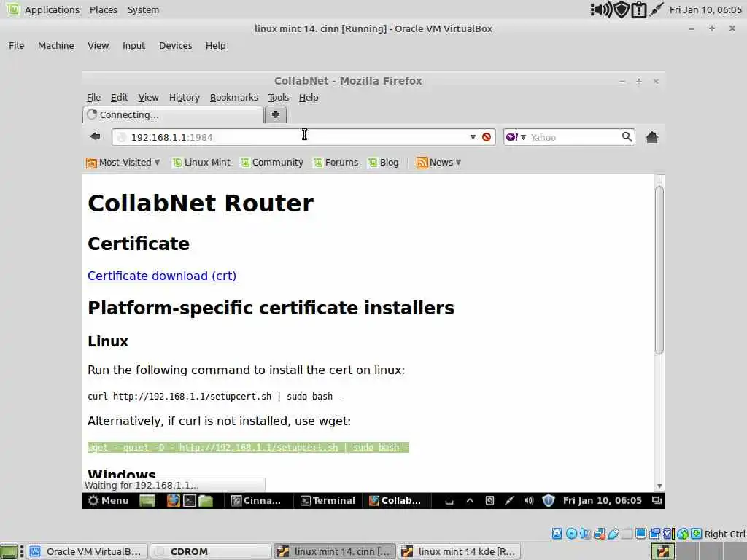
Task: Click VirtualBox hard disk activity icon
Action: click(x=557, y=533)
